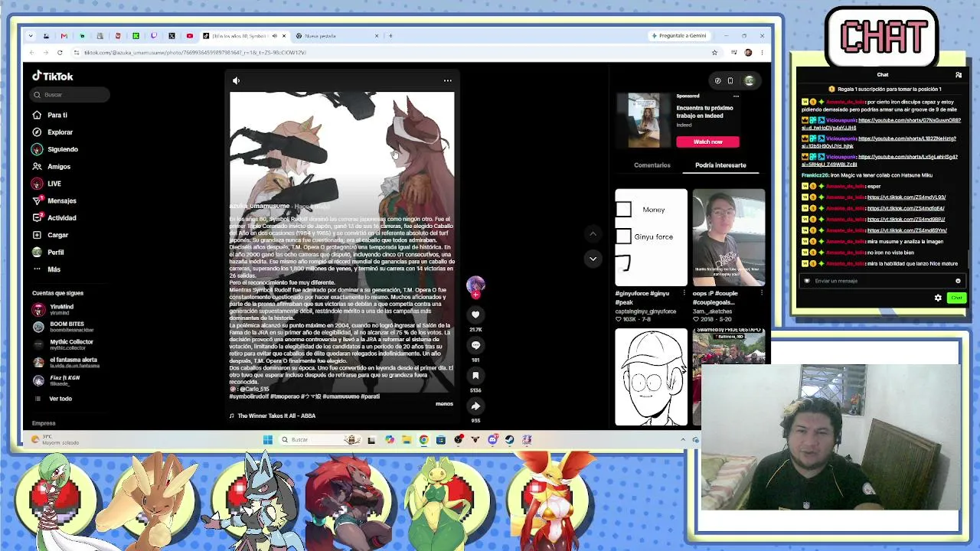980x551 pixels.
Task: Open File Explorer from the taskbar
Action: 407,439
